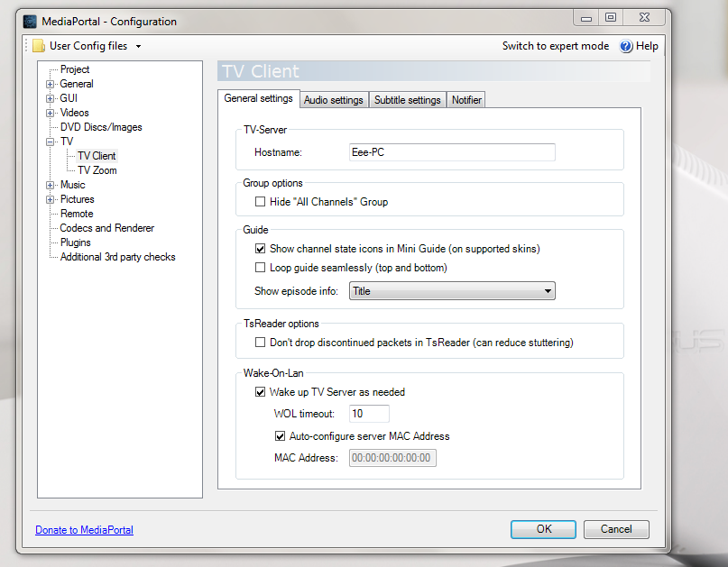Expand the Videos tree node
Image resolution: width=728 pixels, height=567 pixels.
(50, 113)
